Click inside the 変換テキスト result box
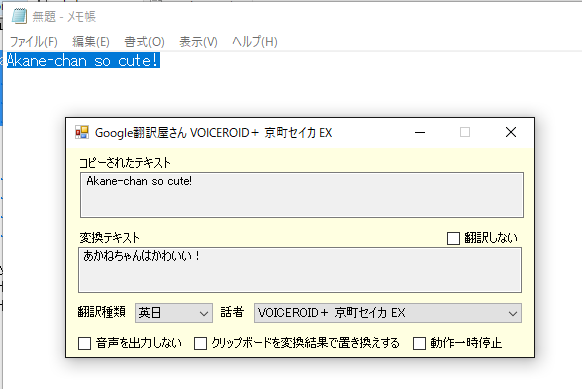 [x=300, y=270]
